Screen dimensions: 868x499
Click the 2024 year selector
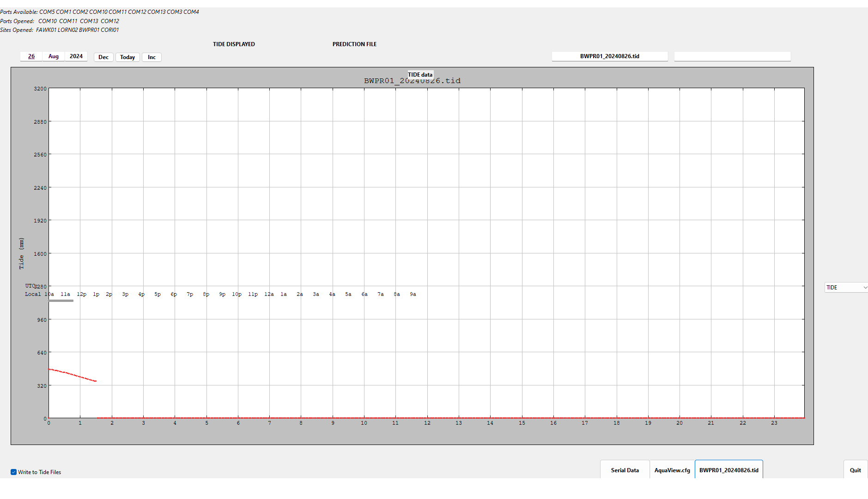click(x=75, y=56)
